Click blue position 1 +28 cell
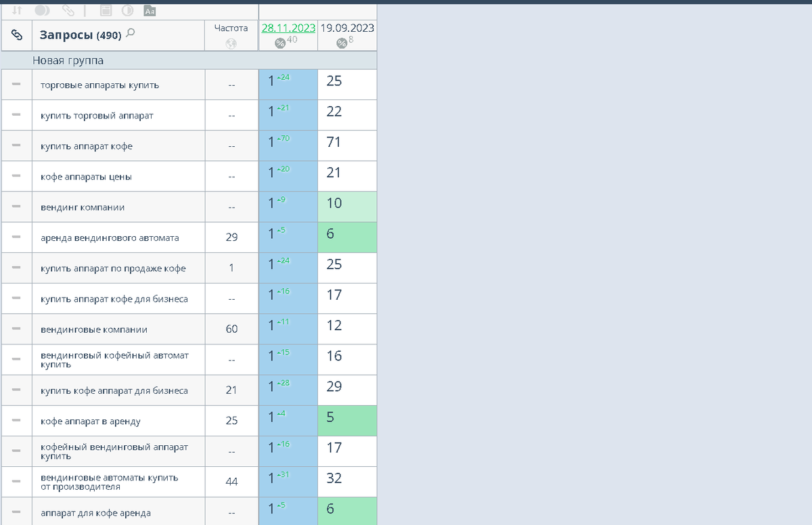812x525 pixels. pyautogui.click(x=288, y=390)
